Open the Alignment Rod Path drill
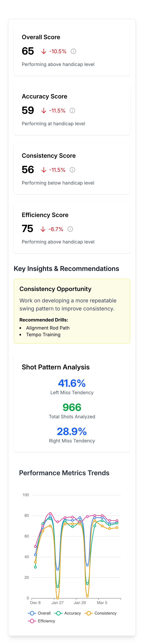Image resolution: width=144 pixels, height=644 pixels. tap(48, 328)
